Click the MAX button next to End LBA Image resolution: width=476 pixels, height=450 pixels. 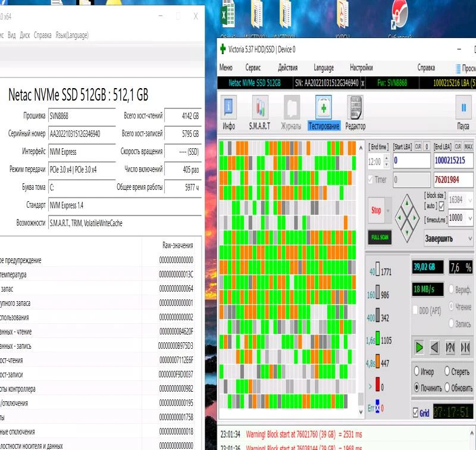(468, 146)
